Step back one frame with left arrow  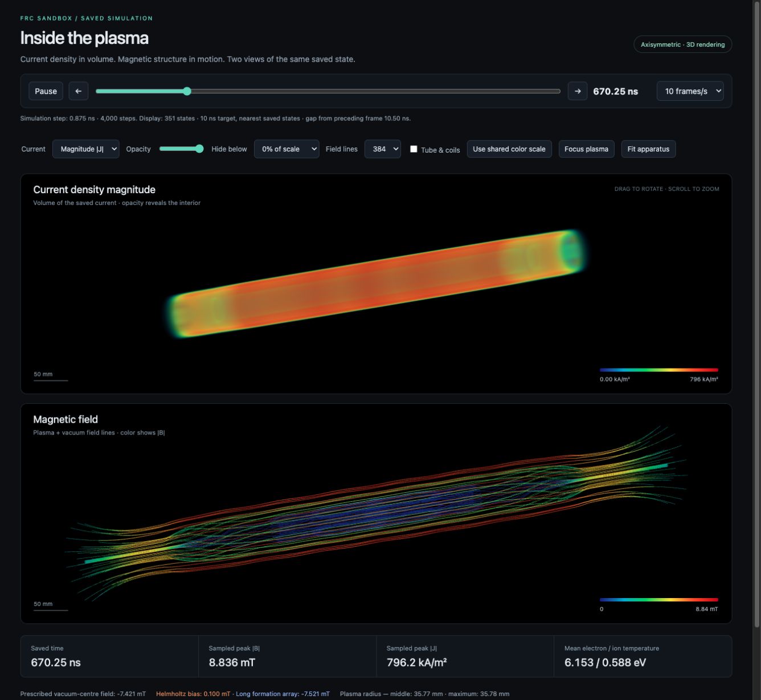pos(79,91)
